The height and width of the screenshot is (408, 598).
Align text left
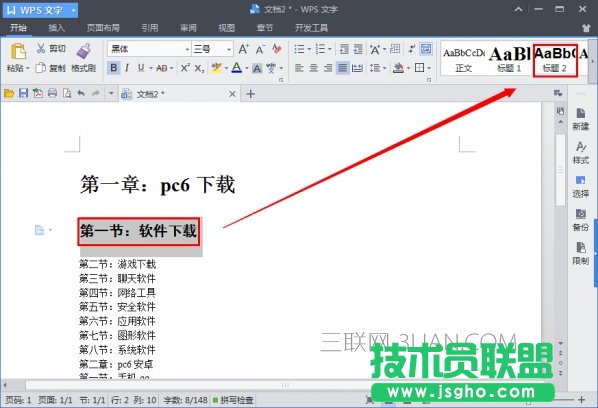click(299, 68)
